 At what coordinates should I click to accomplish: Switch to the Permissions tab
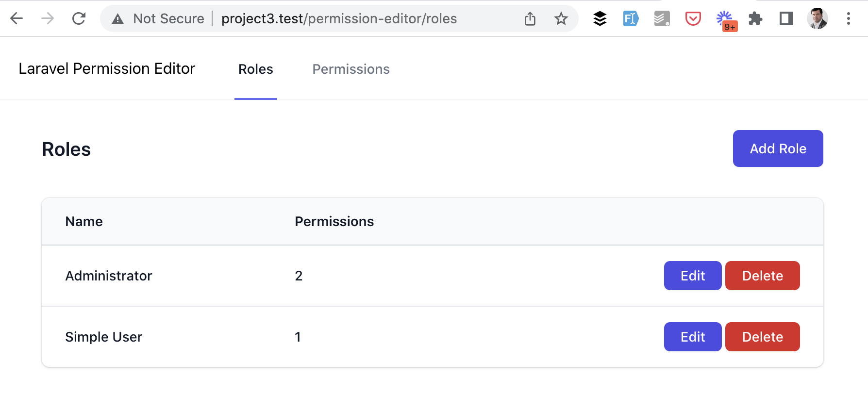351,69
